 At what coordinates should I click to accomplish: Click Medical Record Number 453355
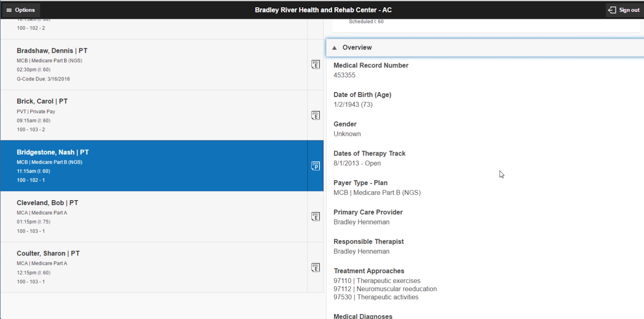344,75
